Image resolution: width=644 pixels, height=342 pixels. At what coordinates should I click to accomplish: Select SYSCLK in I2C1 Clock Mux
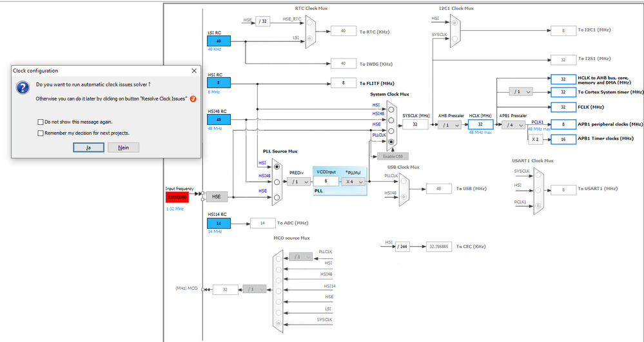click(x=454, y=39)
